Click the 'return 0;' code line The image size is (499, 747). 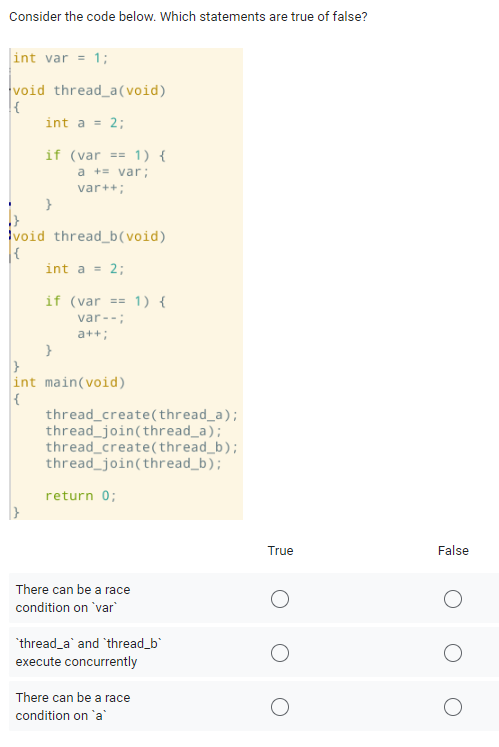coord(81,496)
